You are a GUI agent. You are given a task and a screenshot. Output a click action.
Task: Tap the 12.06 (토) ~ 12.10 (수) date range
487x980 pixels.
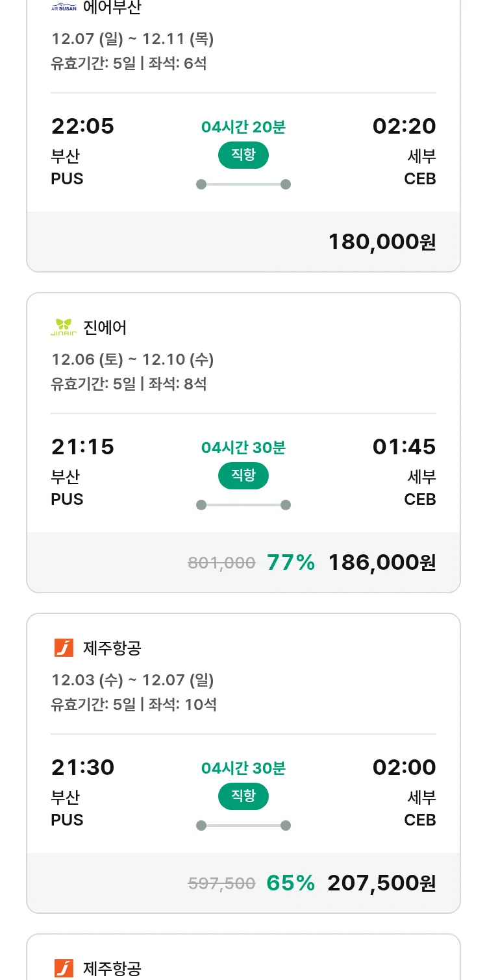132,360
